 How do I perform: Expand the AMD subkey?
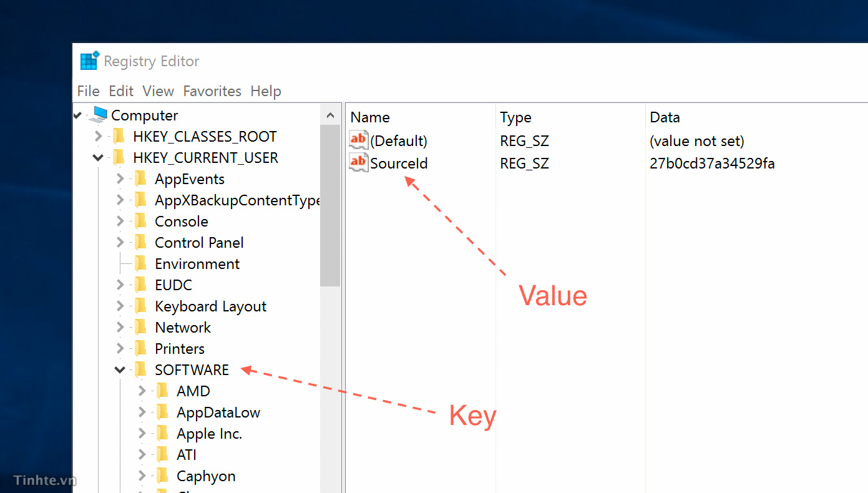[142, 391]
